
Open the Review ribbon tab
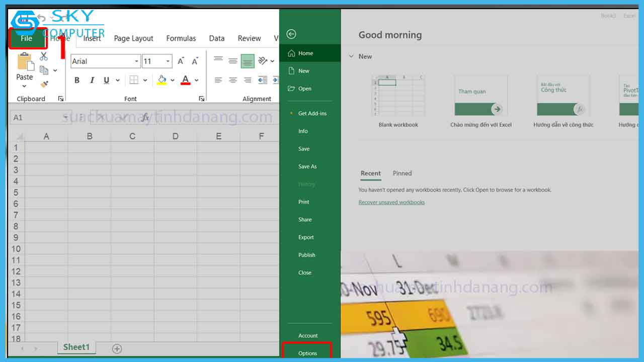(250, 38)
